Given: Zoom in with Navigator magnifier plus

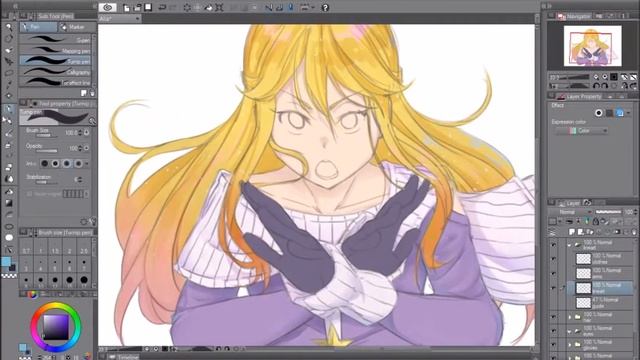Looking at the screenshot, I should (x=605, y=77).
